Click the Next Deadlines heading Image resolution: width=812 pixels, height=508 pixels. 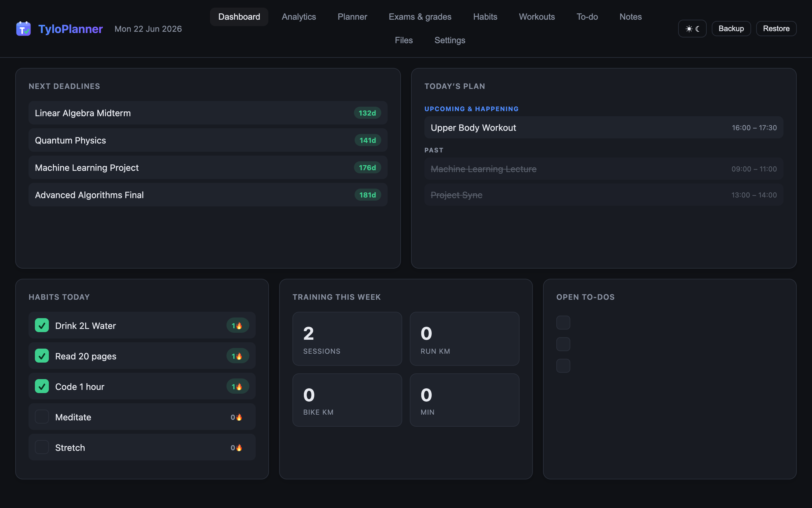click(64, 86)
